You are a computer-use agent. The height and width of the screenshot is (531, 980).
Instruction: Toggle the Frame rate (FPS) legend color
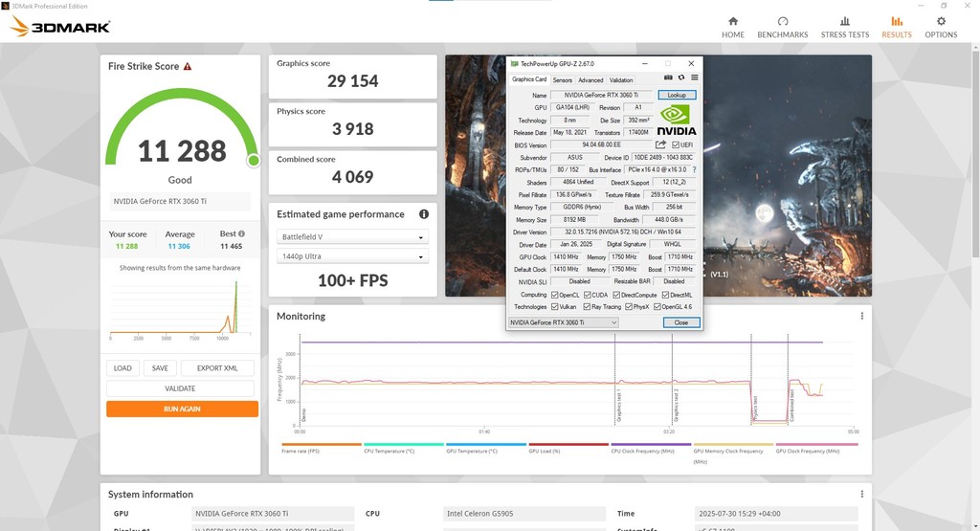coord(322,444)
